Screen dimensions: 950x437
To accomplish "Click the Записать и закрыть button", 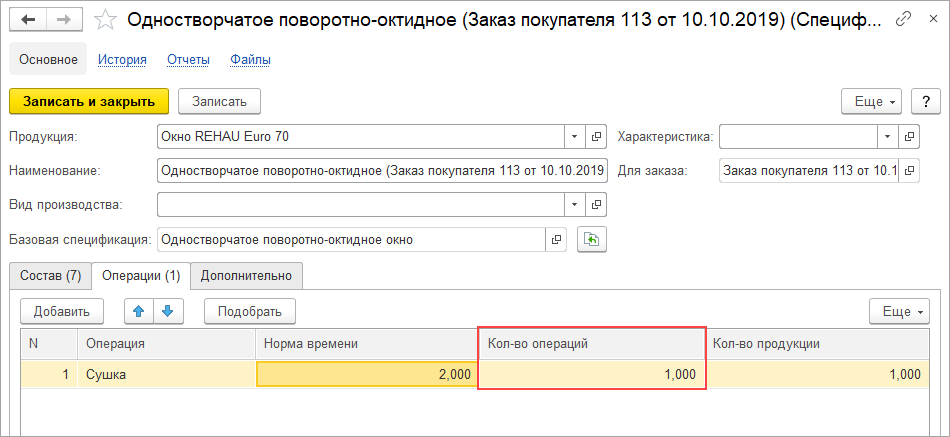I will [x=89, y=101].
